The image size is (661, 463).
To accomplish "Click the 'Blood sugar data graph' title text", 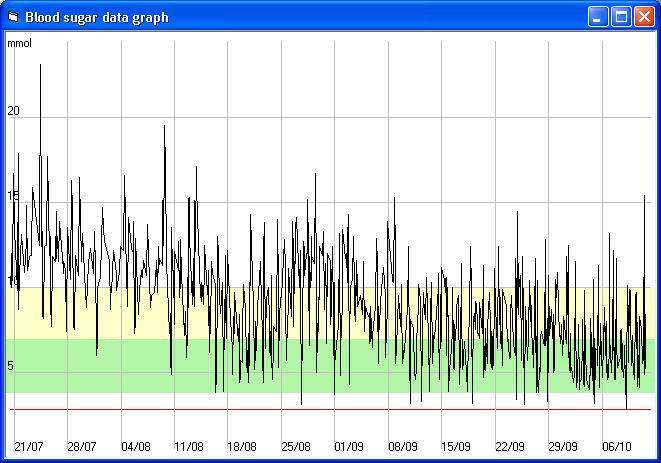I will (97, 17).
